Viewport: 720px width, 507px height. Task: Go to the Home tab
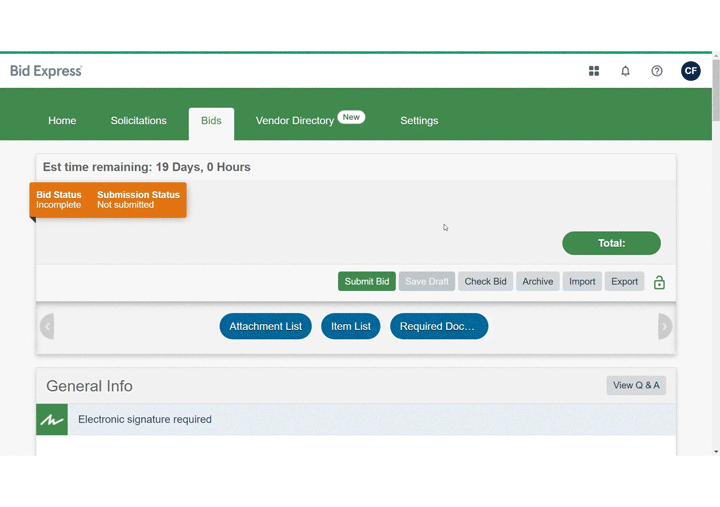[x=62, y=121]
